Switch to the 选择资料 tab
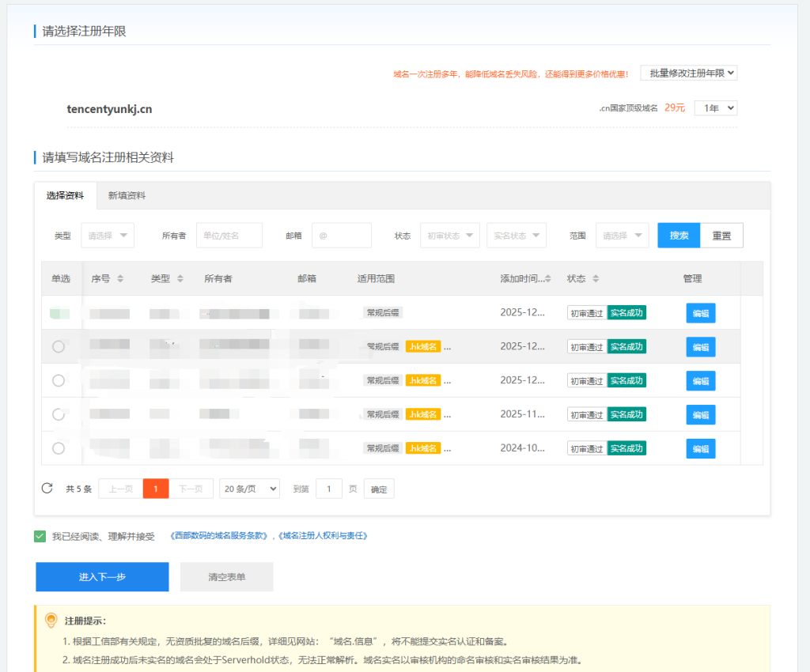The image size is (810, 672). 65,195
